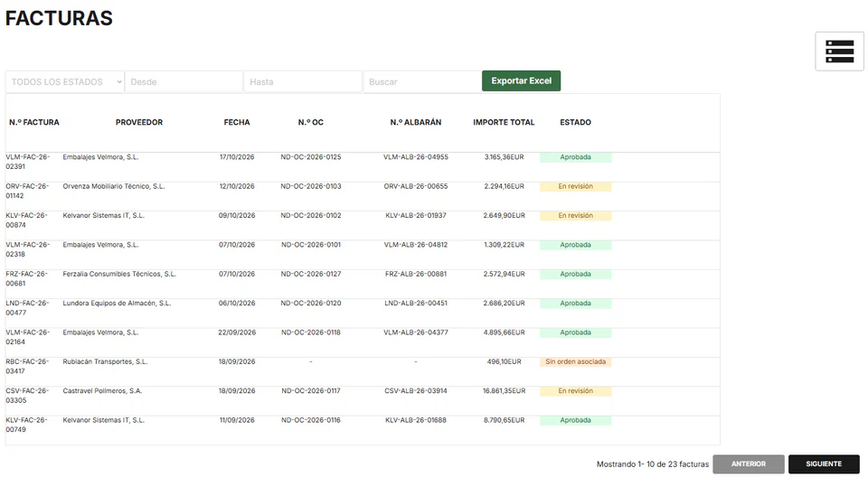Open invoice FRZ-FAC-26-00681
The image size is (868, 487).
[26, 279]
